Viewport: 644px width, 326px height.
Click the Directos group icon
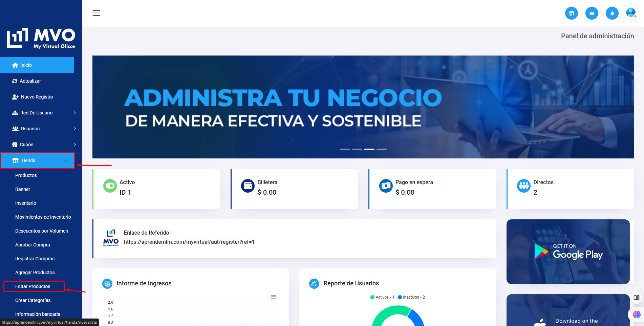[524, 186]
